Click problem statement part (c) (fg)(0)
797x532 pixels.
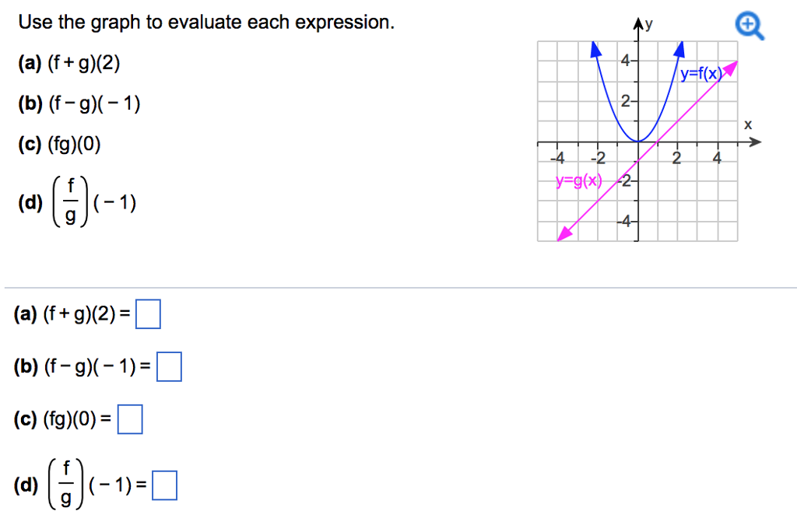pos(59,145)
